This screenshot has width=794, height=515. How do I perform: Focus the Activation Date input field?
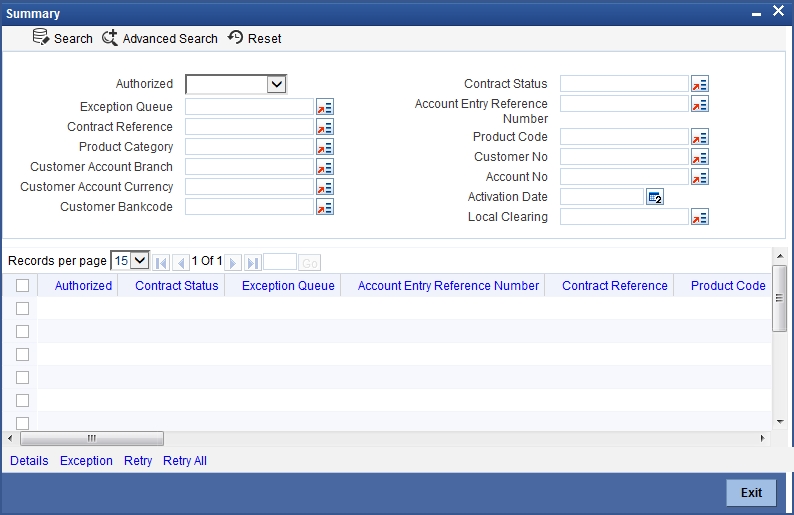[x=602, y=196]
